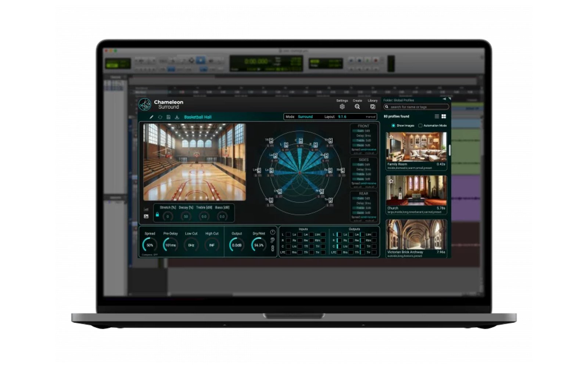Click the download arrow icon in preset bar

(177, 117)
